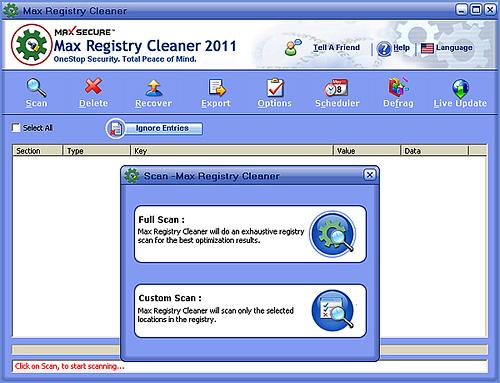The image size is (500, 383).
Task: Click the Max Secure gear logo
Action: (31, 45)
